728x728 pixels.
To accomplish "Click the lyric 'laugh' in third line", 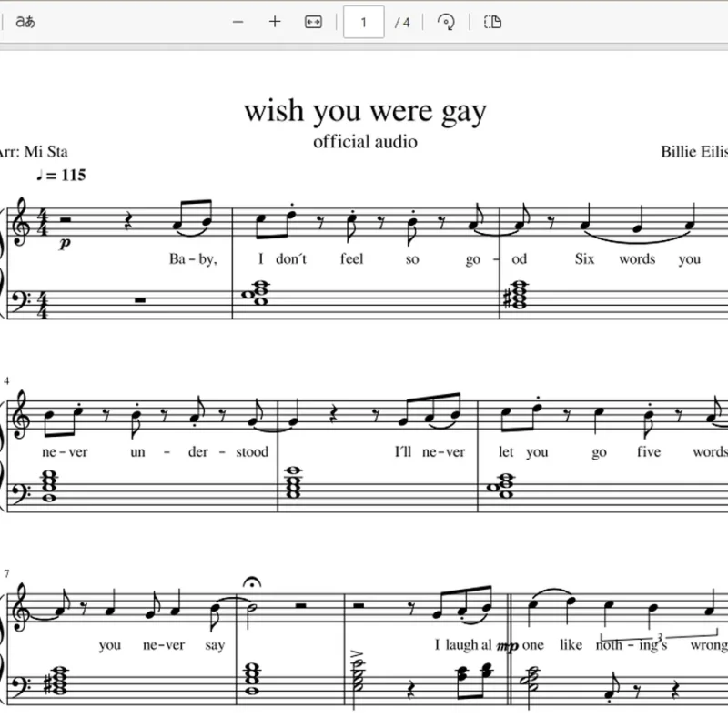I will tap(461, 645).
